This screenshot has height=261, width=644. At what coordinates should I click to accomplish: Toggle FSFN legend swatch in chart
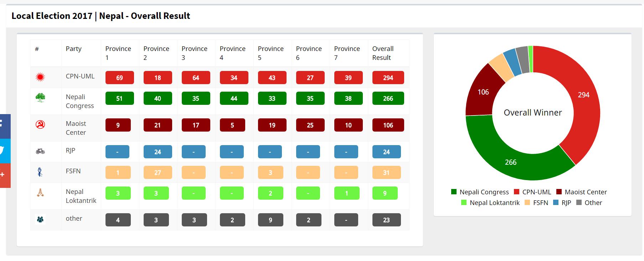click(x=527, y=203)
